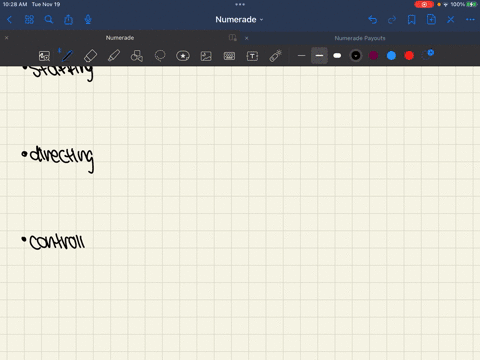The width and height of the screenshot is (480, 360).
Task: Choose the thickest stroke width
Action: point(337,56)
